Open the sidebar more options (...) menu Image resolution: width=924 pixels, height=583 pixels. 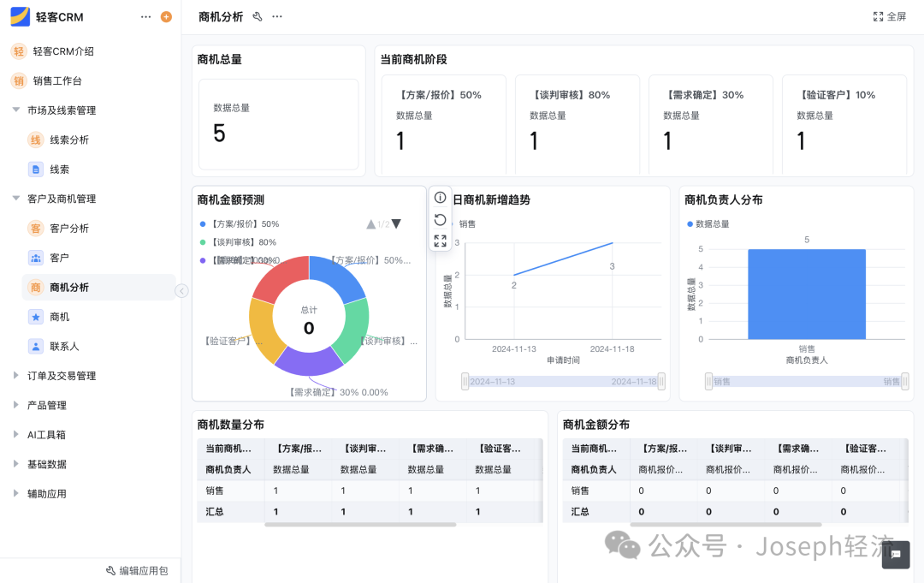145,16
